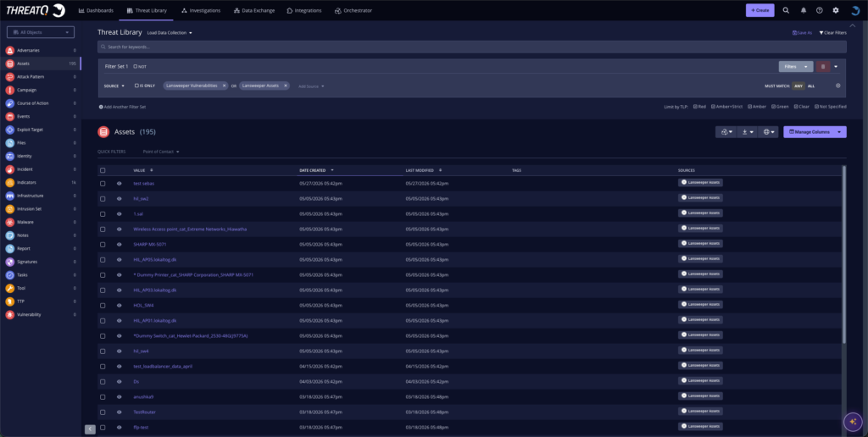
Task: Toggle the Amber+Strict TLP checkbox
Action: tap(713, 106)
